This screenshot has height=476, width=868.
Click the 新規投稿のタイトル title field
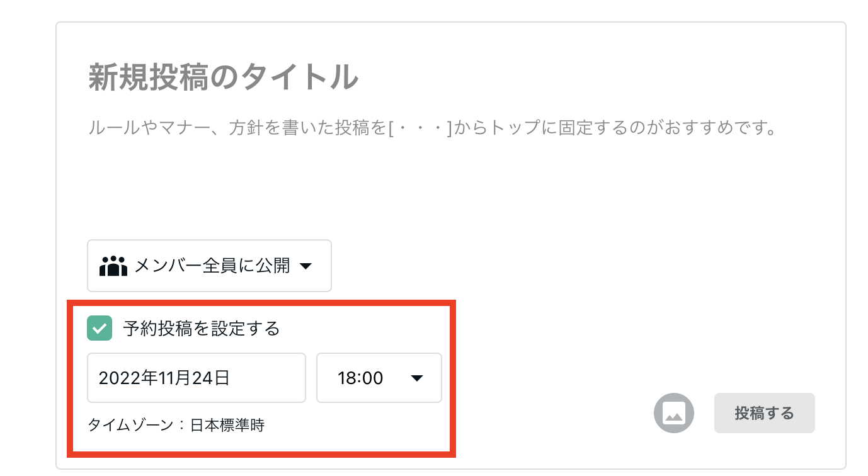point(224,77)
